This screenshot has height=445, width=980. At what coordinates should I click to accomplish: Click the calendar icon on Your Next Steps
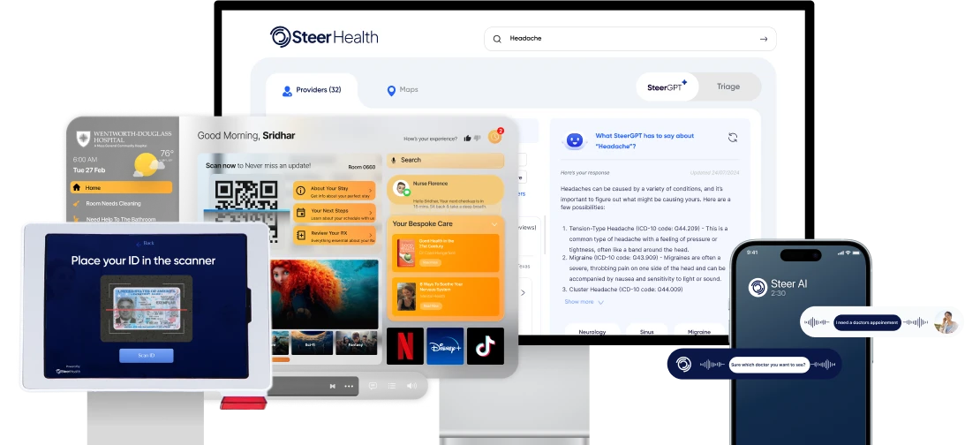(x=301, y=213)
